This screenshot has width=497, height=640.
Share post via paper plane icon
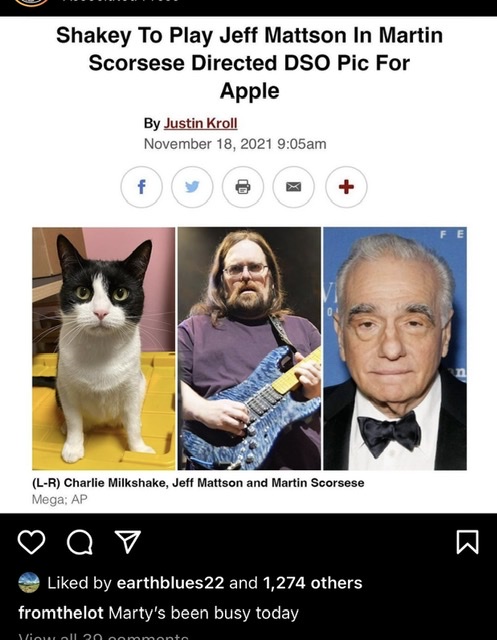point(128,542)
